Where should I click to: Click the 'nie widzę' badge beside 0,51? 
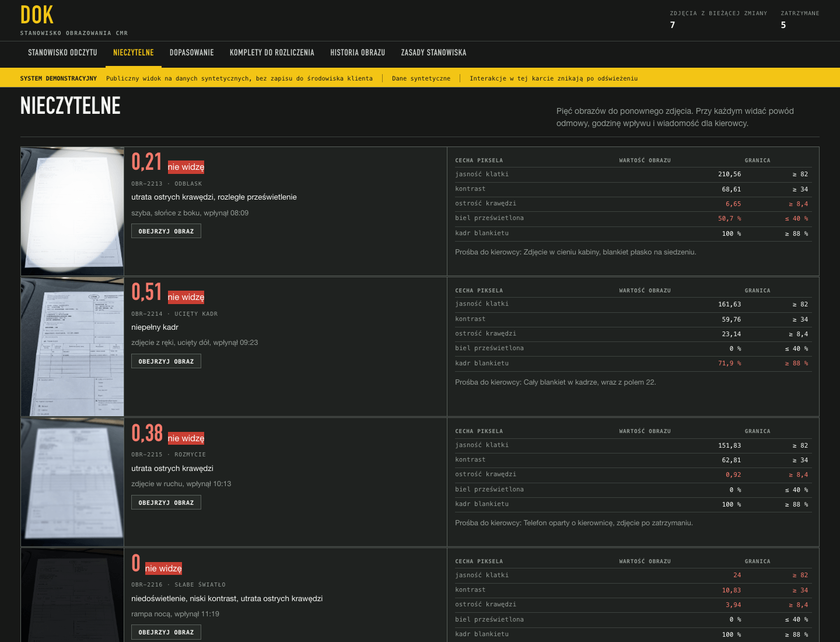click(186, 297)
